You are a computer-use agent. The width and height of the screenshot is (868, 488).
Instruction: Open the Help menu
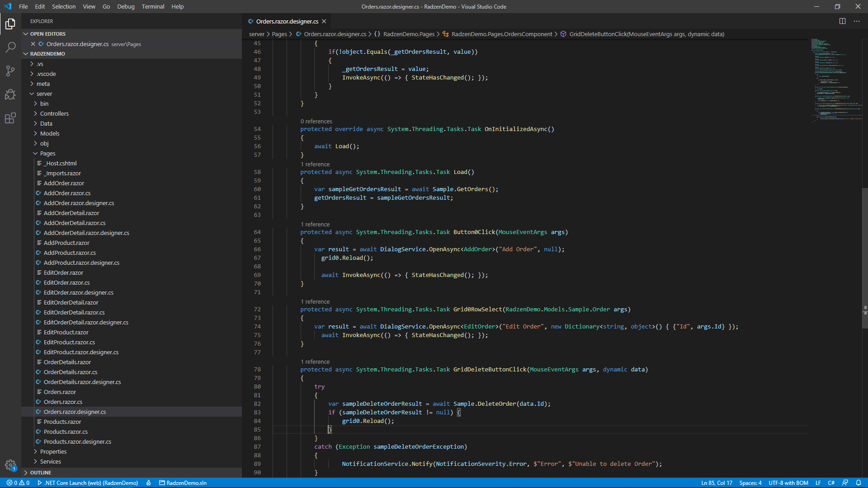coord(178,6)
